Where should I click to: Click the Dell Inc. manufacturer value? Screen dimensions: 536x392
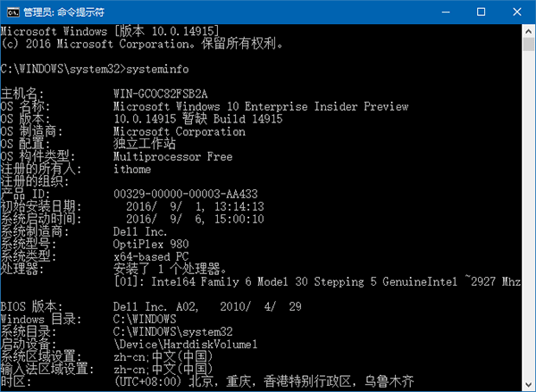(140, 231)
